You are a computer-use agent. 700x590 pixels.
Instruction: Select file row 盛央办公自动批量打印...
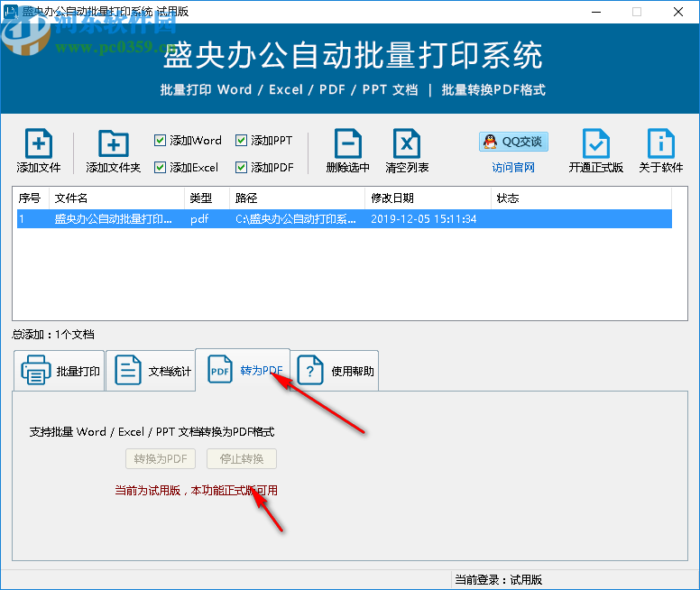(345, 219)
